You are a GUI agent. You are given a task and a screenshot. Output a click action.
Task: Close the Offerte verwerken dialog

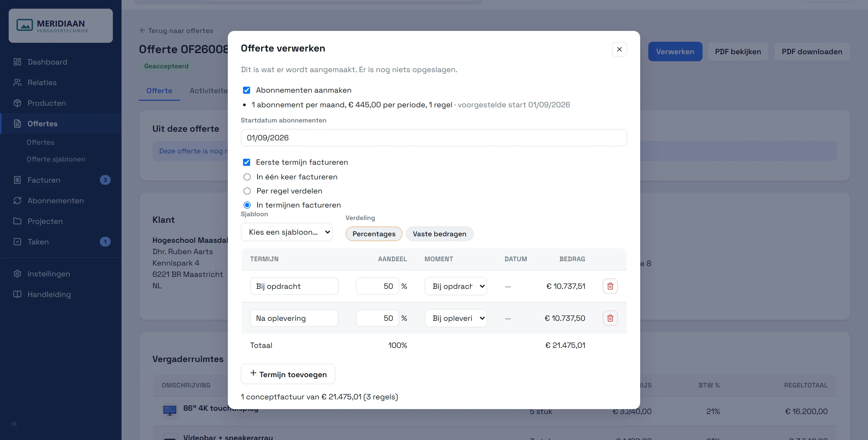tap(619, 49)
